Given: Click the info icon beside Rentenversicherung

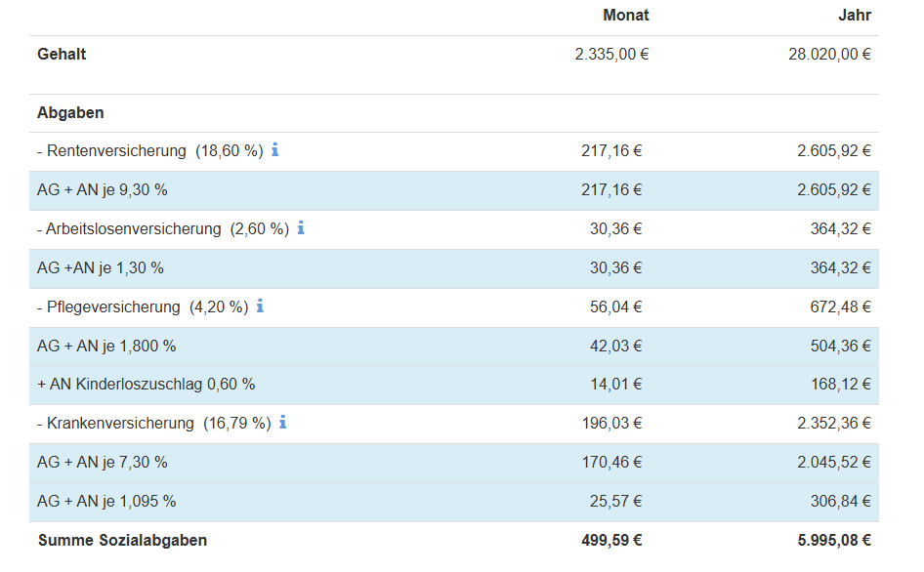Looking at the screenshot, I should (x=275, y=150).
